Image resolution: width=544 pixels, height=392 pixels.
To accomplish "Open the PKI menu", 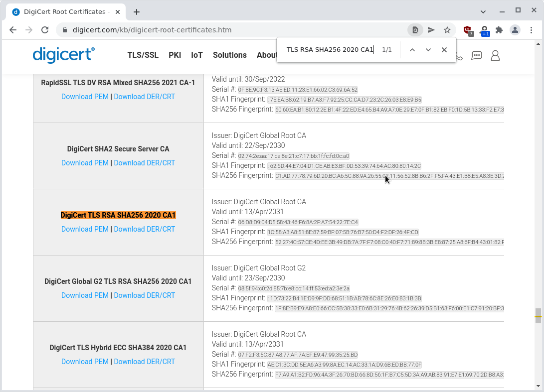I will pos(175,55).
